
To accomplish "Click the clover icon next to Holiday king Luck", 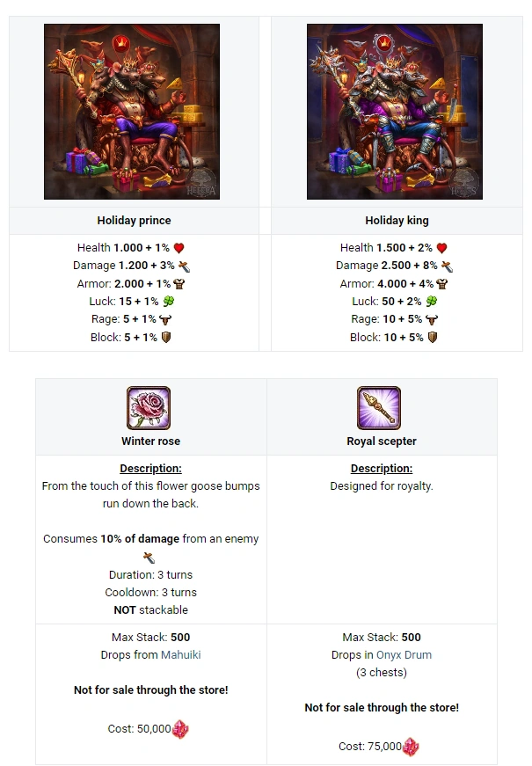I will coord(432,302).
